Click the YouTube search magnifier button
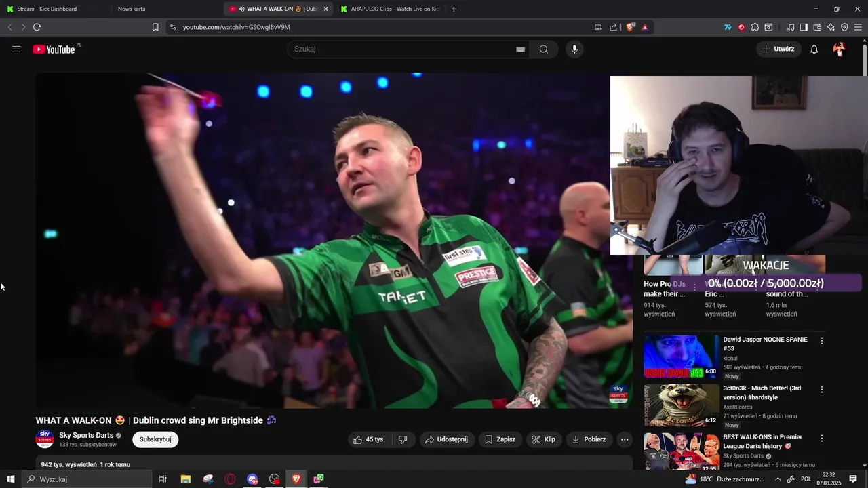868x488 pixels. point(544,49)
